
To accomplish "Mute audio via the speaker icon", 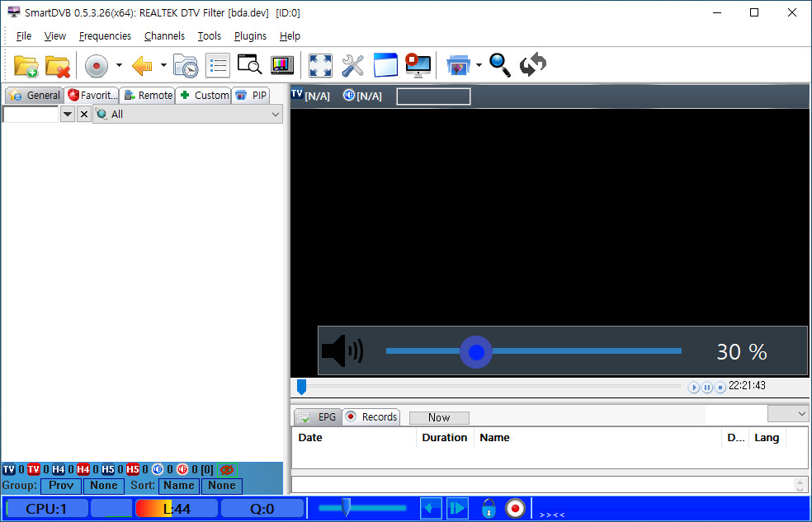I will pos(342,351).
